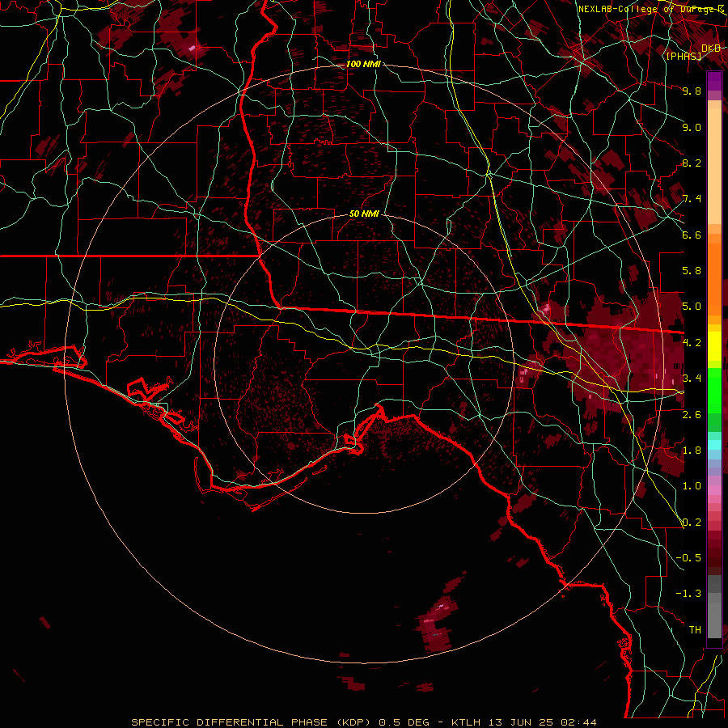Image resolution: width=728 pixels, height=728 pixels.
Task: Click the Specific Differential Phase (KDP) caption
Action: click(x=252, y=722)
